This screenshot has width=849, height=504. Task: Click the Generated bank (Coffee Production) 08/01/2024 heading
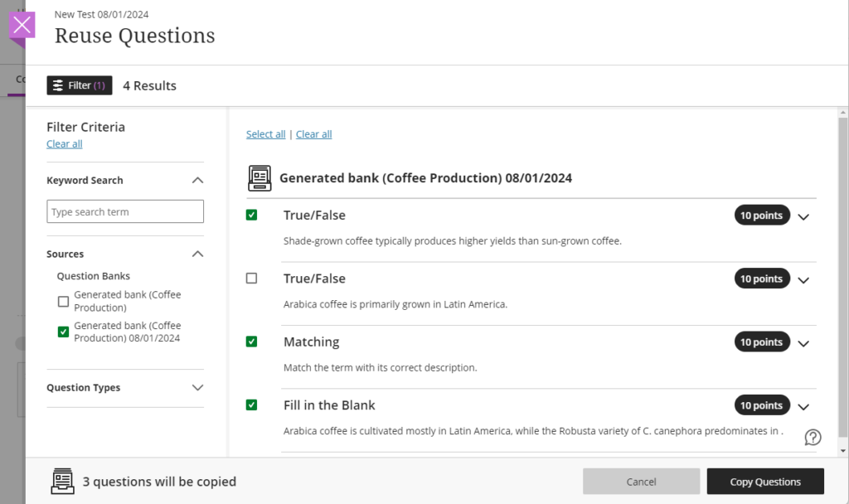point(425,178)
